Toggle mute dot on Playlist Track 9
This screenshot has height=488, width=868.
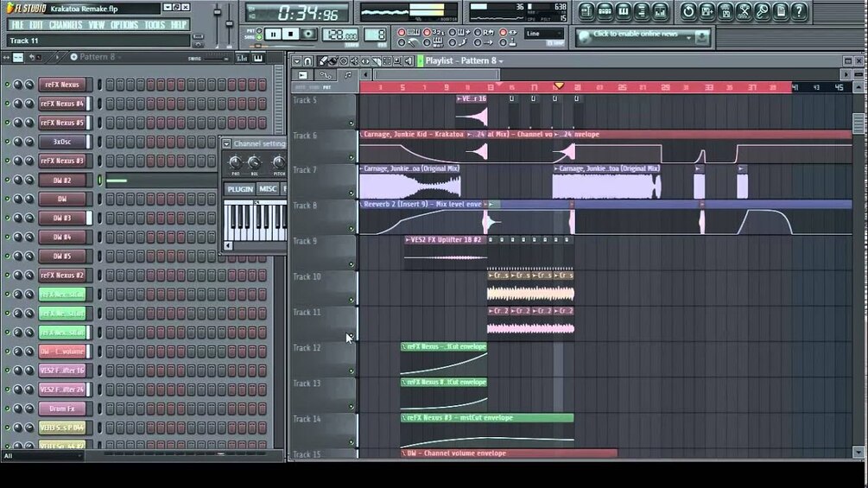[x=351, y=264]
